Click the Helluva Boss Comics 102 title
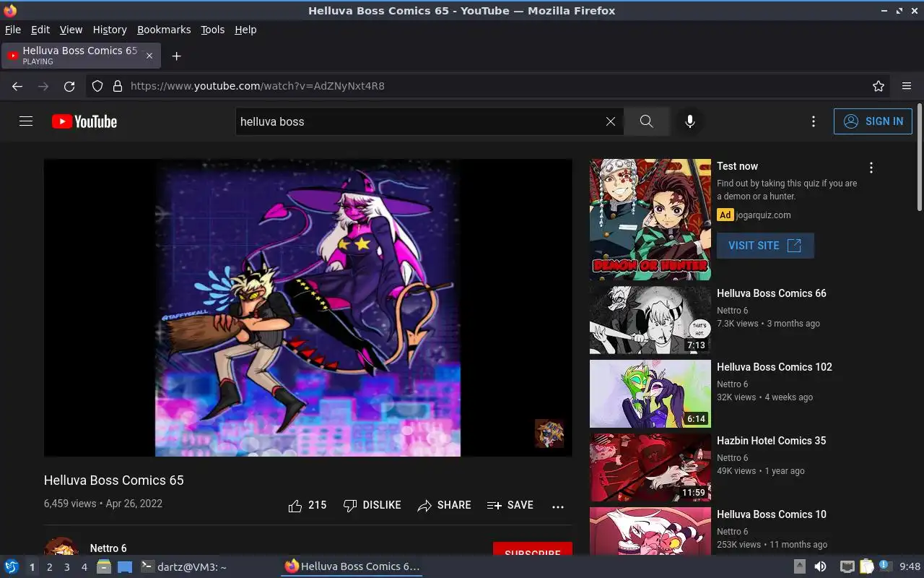This screenshot has width=924, height=578. coord(775,367)
